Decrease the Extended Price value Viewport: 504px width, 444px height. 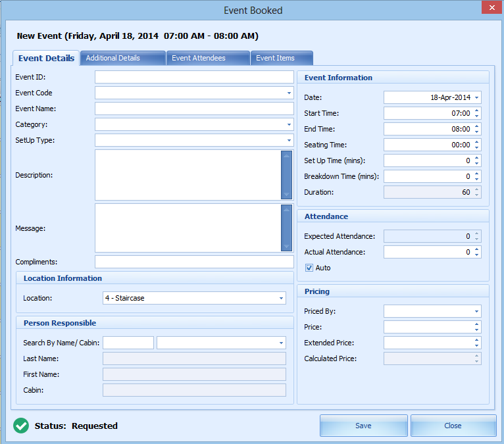pyautogui.click(x=476, y=346)
